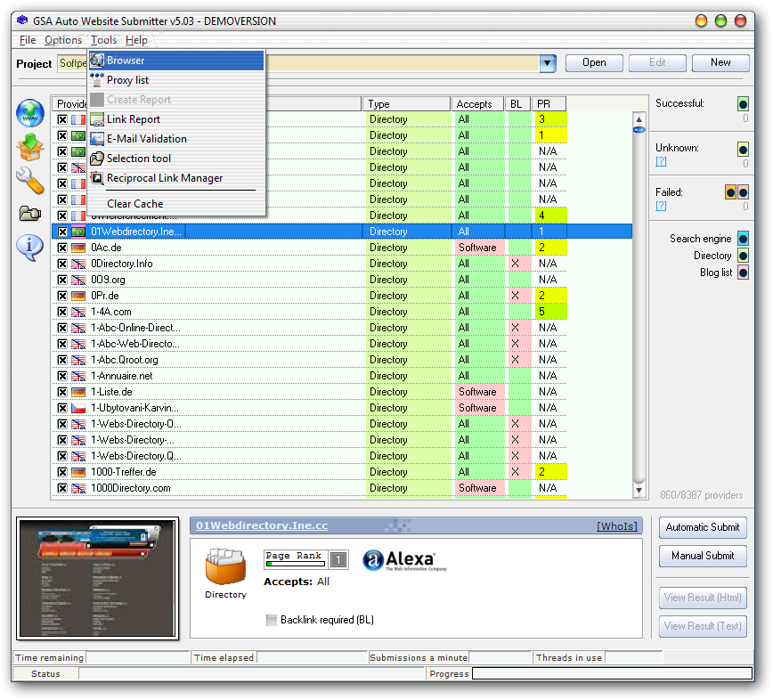Click the Successful green color swatch
Viewport: 773px width, 700px height.
[x=743, y=104]
